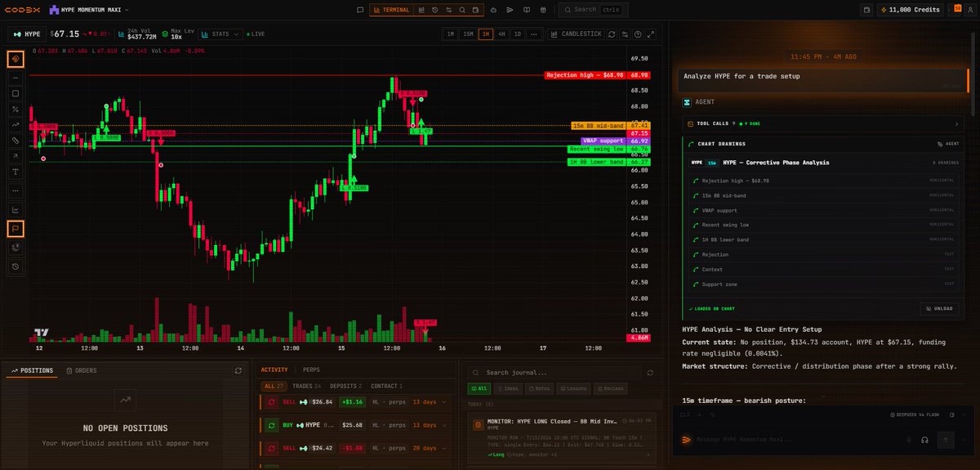The height and width of the screenshot is (470, 980).
Task: Switch to the ORDERS tab
Action: coord(82,370)
